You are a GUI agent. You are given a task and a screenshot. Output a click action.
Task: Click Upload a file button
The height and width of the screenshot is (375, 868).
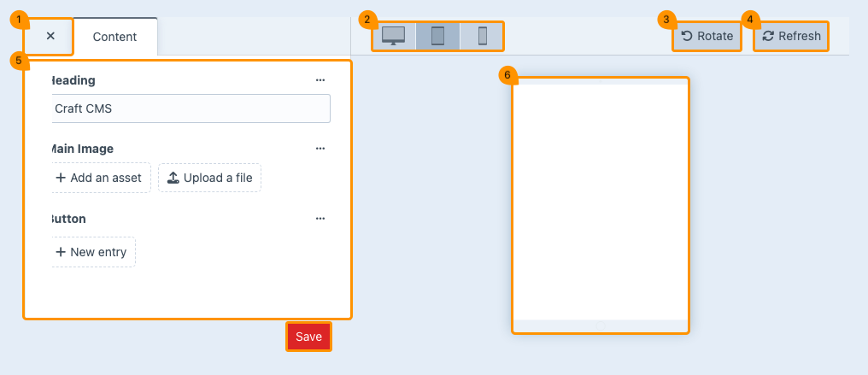[x=209, y=178]
